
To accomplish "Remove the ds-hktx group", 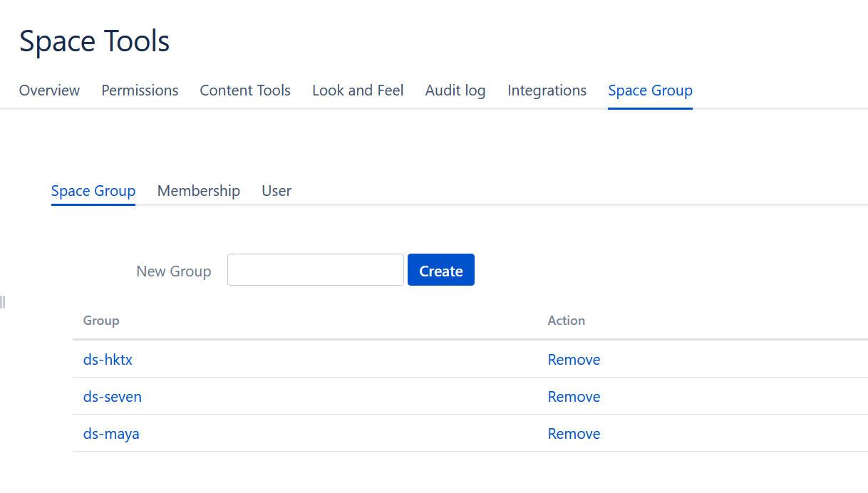I will pyautogui.click(x=574, y=360).
